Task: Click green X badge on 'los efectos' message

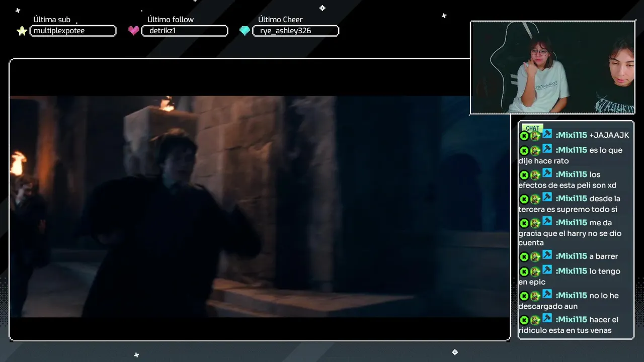Action: coord(524,175)
